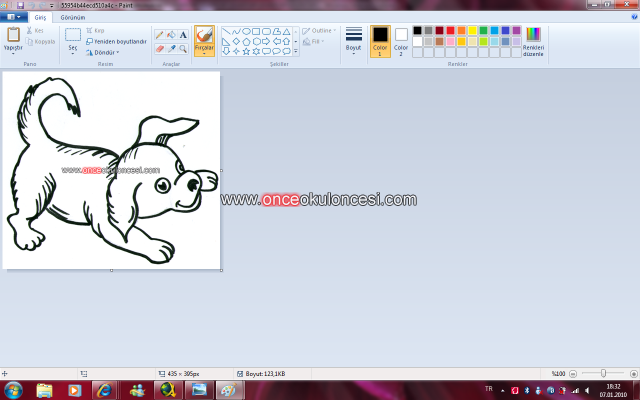The height and width of the screenshot is (400, 640).
Task: Pick the yellow color swatch
Action: click(x=473, y=31)
